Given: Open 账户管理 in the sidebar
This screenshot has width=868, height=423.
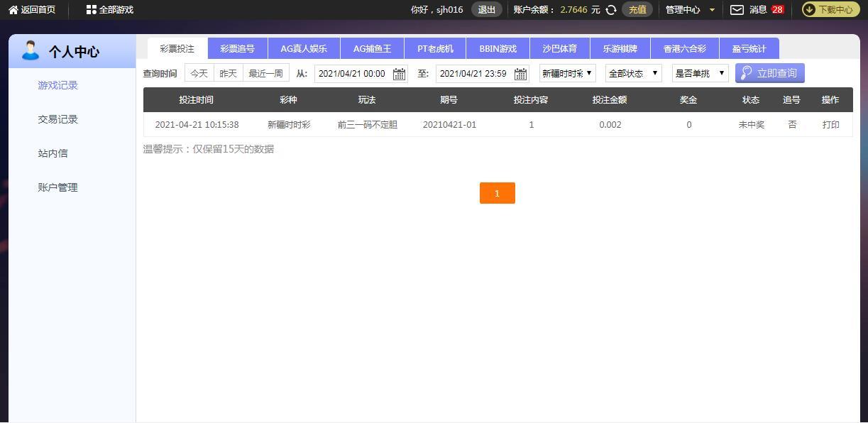Looking at the screenshot, I should pyautogui.click(x=58, y=187).
